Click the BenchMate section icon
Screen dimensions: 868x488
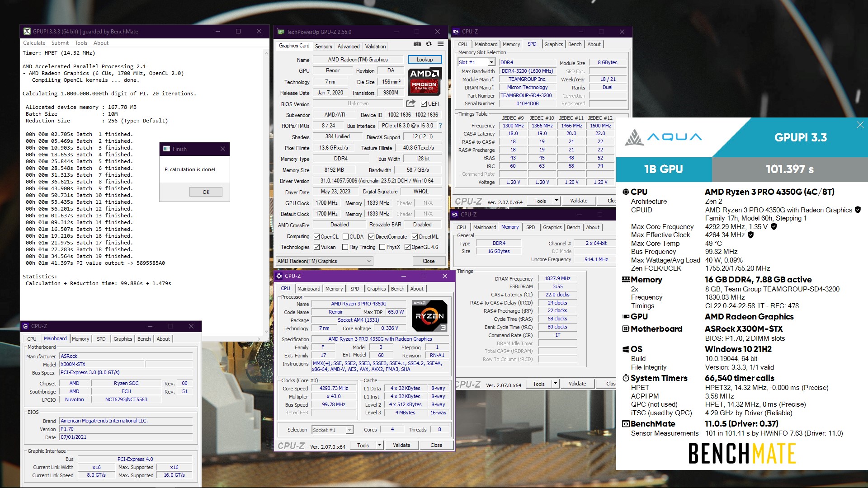(626, 424)
